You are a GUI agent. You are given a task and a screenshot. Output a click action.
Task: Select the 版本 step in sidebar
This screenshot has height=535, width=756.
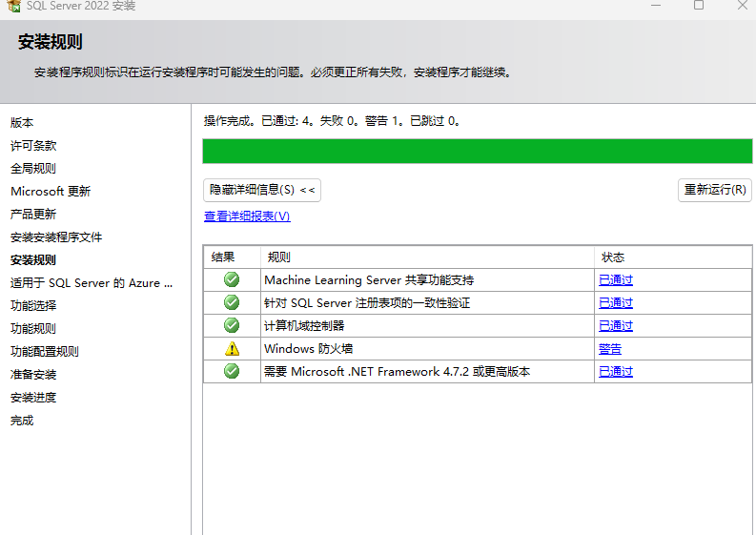click(22, 122)
